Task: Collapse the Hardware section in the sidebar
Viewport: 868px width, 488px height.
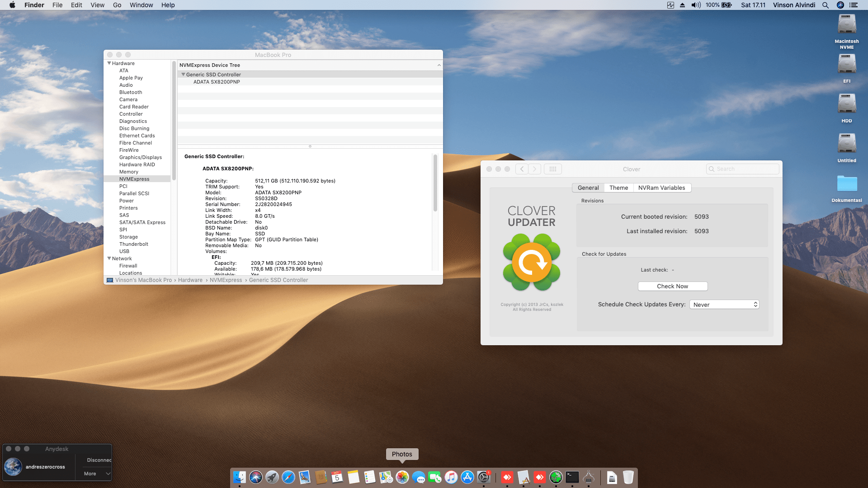Action: [x=109, y=63]
